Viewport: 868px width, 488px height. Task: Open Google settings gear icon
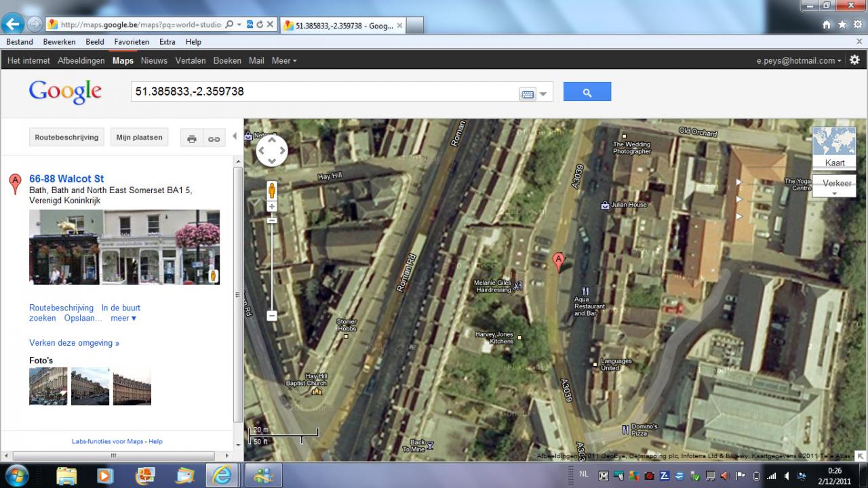(x=854, y=60)
